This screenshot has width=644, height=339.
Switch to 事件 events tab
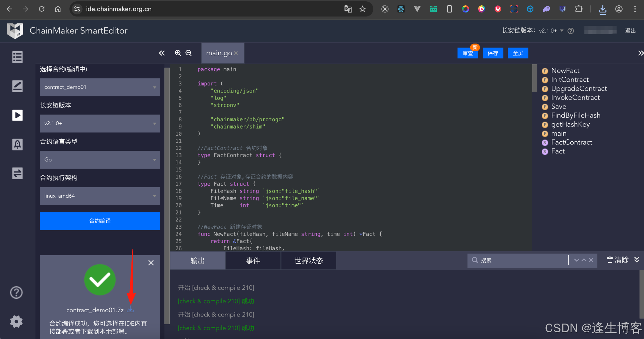point(253,261)
